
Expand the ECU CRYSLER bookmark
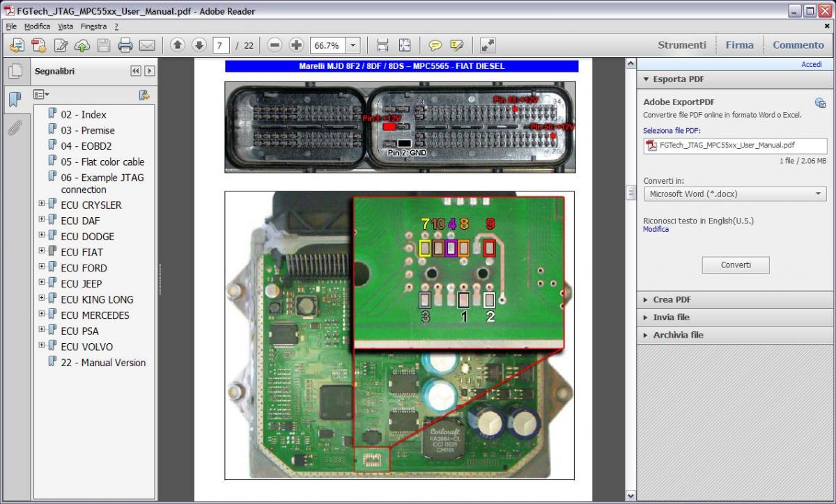[42, 204]
